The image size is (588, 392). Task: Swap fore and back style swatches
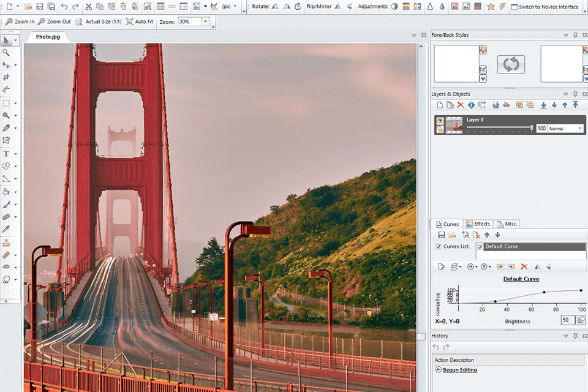point(511,64)
